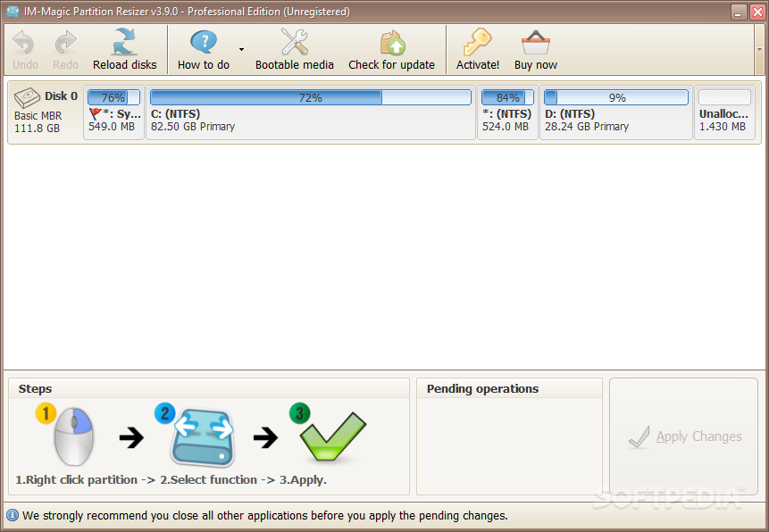Click the Redo arrow icon

tap(65, 42)
